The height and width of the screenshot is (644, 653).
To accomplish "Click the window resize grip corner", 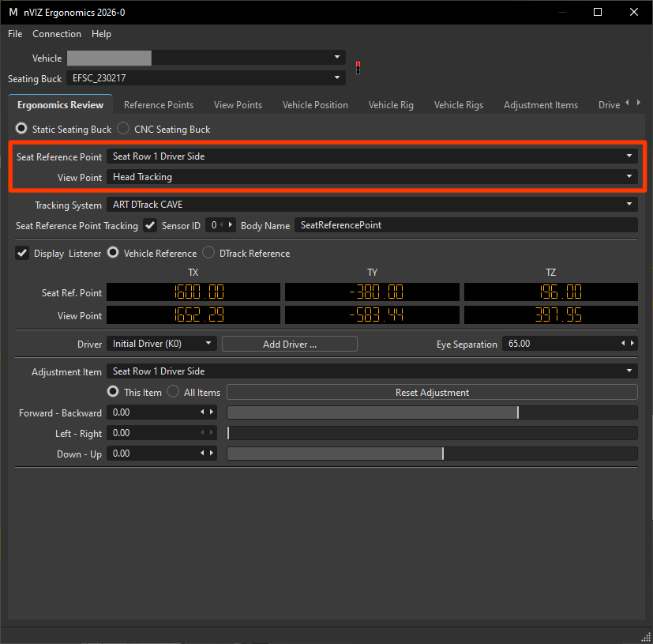I will pyautogui.click(x=646, y=637).
